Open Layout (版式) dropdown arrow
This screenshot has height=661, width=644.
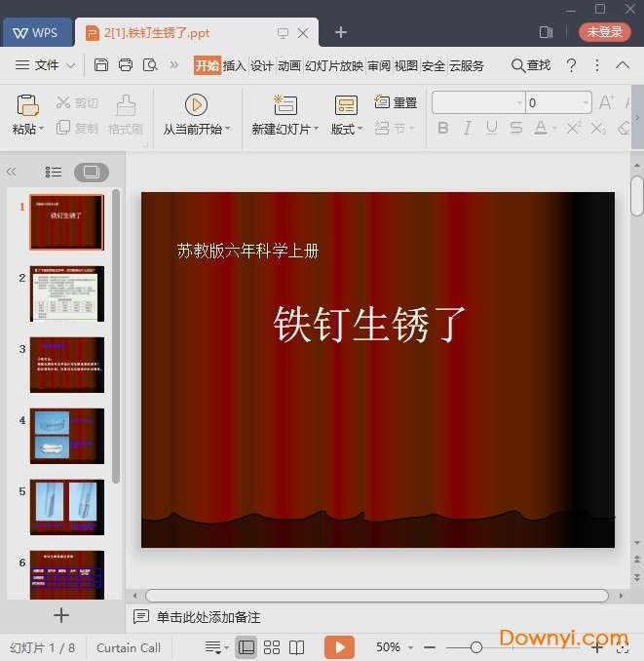(x=360, y=128)
